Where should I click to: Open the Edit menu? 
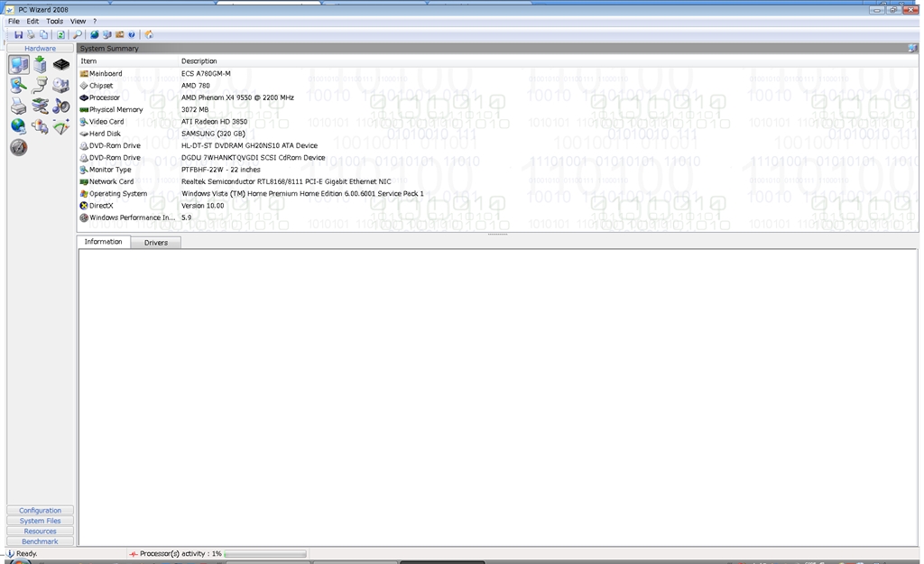(32, 22)
